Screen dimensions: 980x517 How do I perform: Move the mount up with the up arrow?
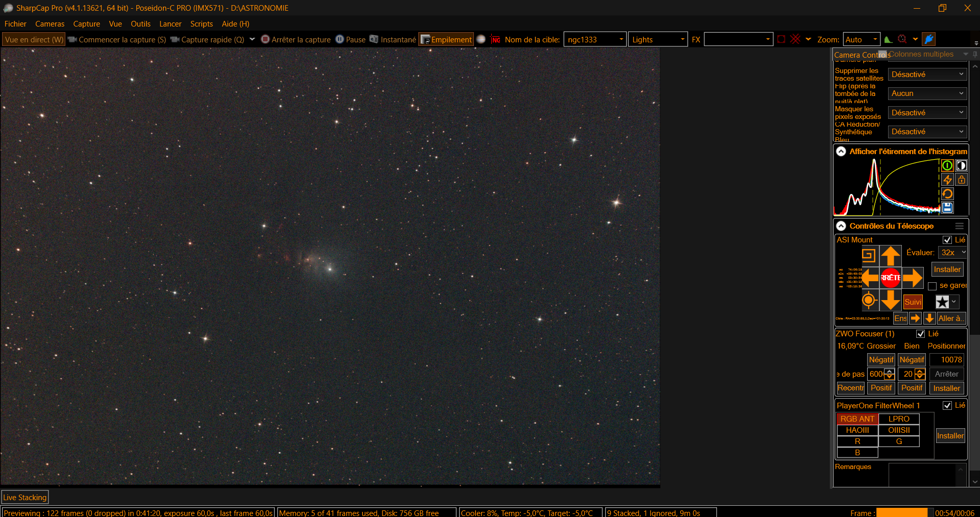pos(891,256)
